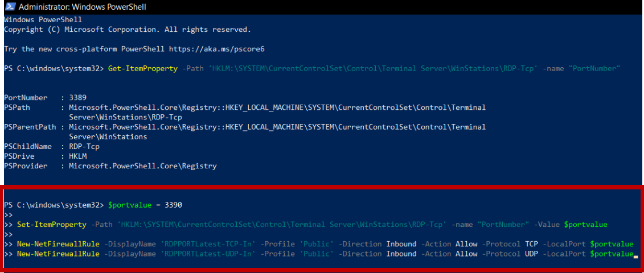Click the TCP protocol value
Screen dimensions: 644x273
click(531, 244)
